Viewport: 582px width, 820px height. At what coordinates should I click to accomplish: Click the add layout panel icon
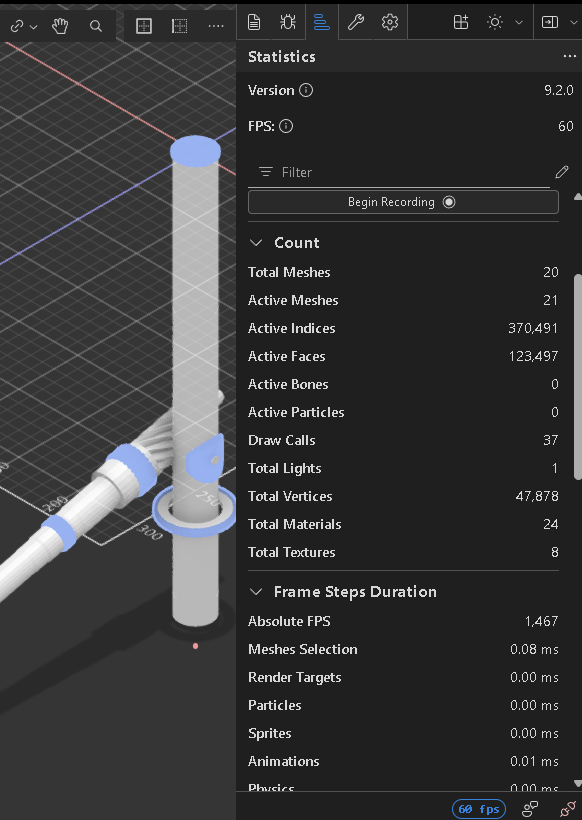461,22
